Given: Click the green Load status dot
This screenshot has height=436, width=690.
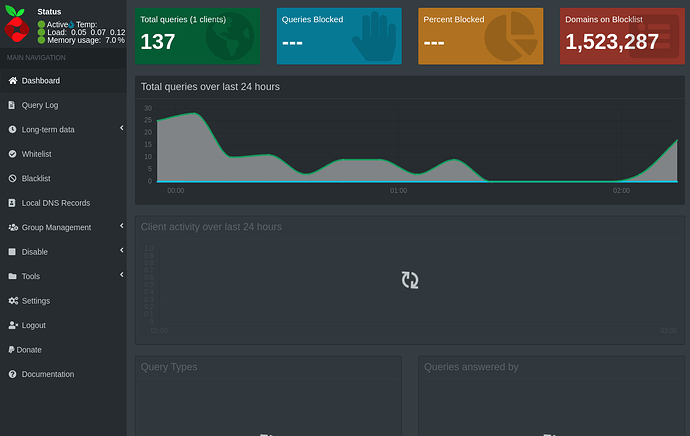Looking at the screenshot, I should [x=41, y=32].
